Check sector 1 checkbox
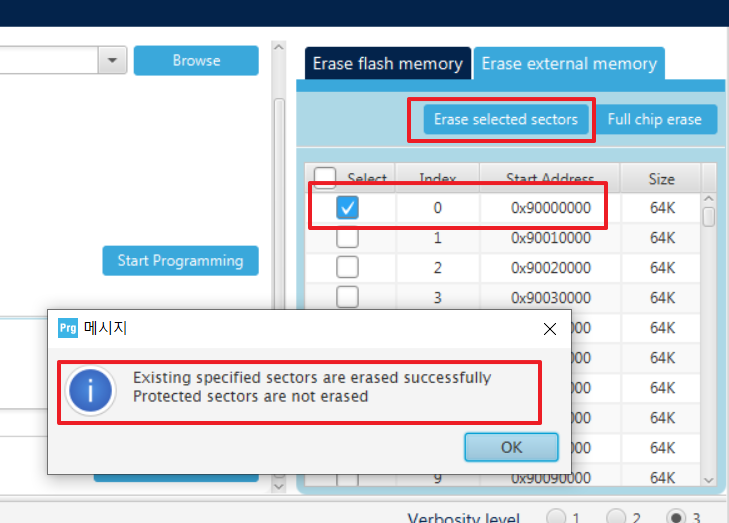 coord(347,238)
